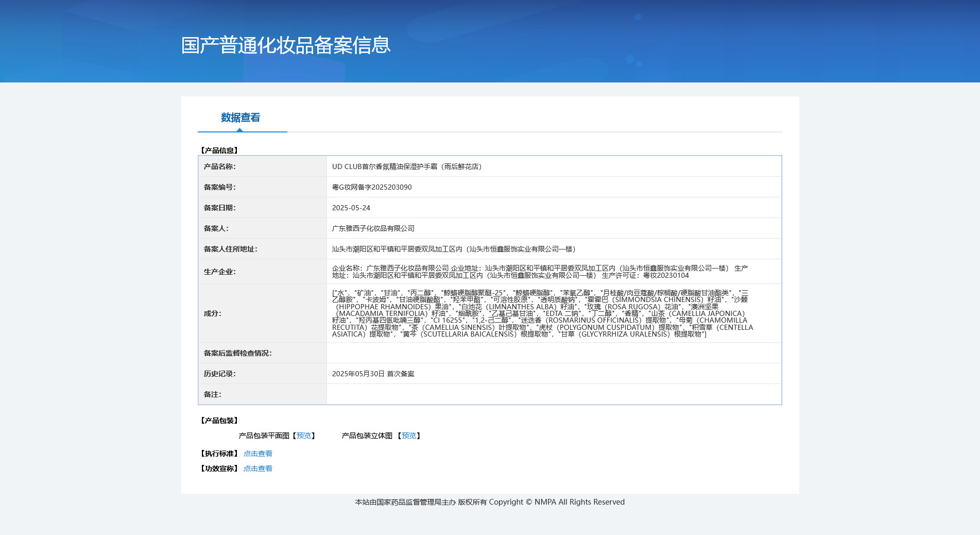This screenshot has width=980, height=535.
Task: Click the 备案后监督检查情况 row label
Action: pos(237,353)
